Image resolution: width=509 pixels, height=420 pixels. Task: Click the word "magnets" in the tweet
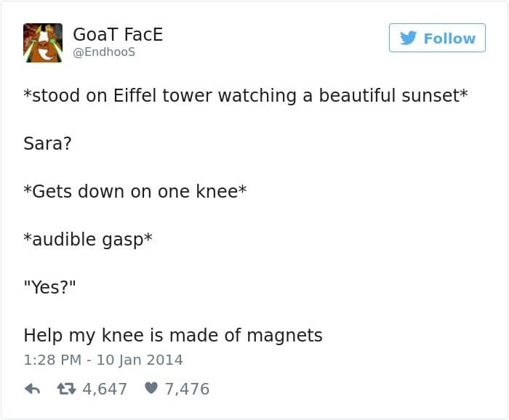(284, 335)
